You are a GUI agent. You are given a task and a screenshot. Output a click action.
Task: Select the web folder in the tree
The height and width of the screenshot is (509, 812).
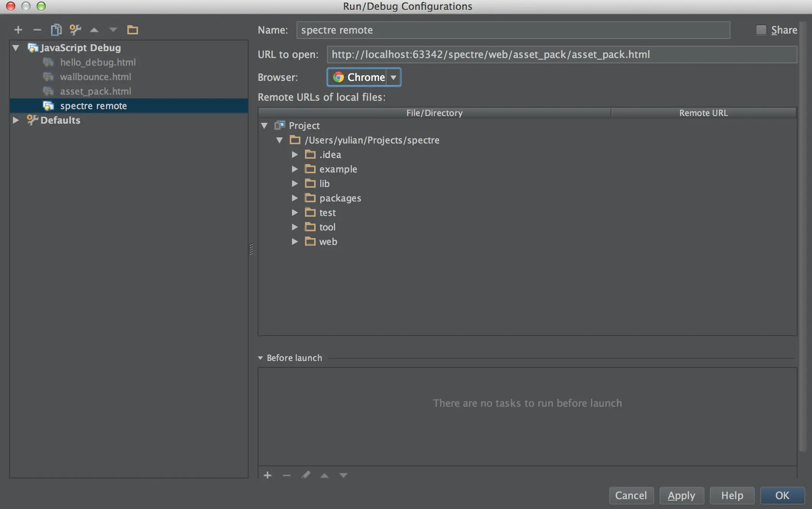(328, 242)
